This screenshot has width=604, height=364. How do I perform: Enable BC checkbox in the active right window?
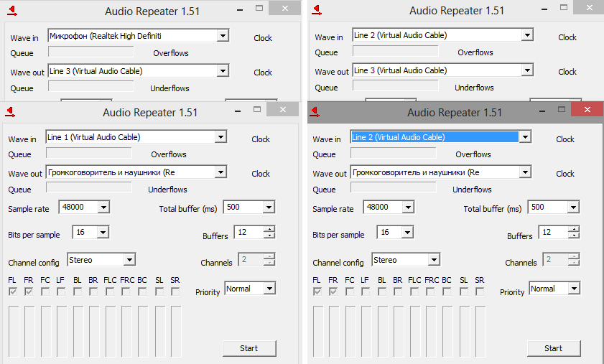click(447, 292)
